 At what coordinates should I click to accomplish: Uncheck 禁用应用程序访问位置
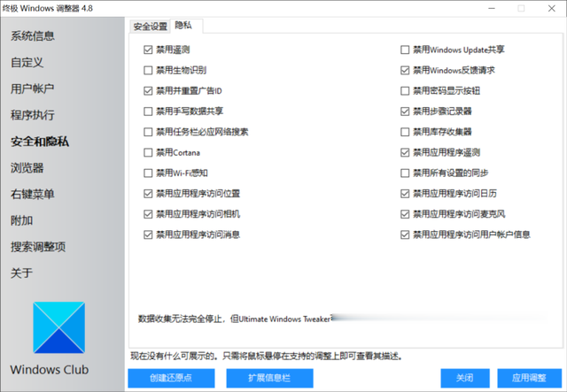[x=148, y=194]
